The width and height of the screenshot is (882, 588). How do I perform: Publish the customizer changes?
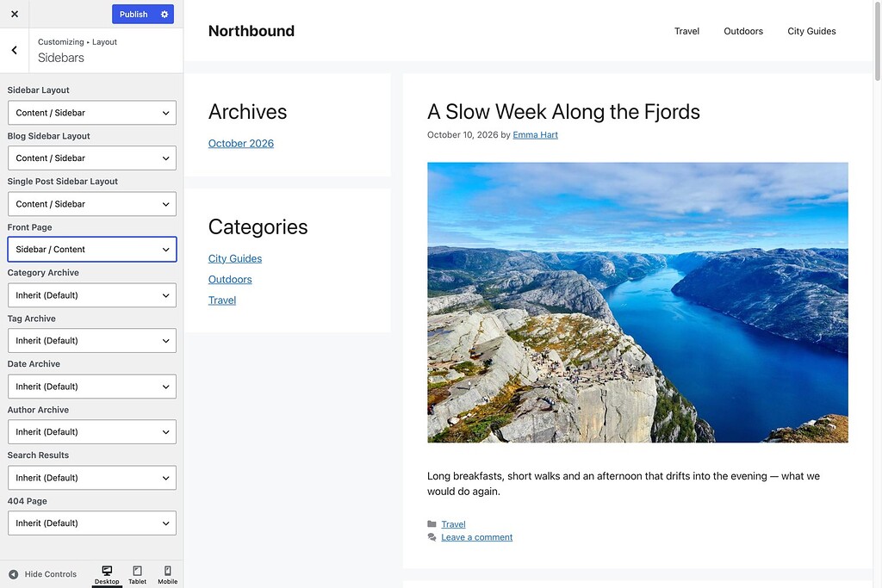pyautogui.click(x=134, y=14)
